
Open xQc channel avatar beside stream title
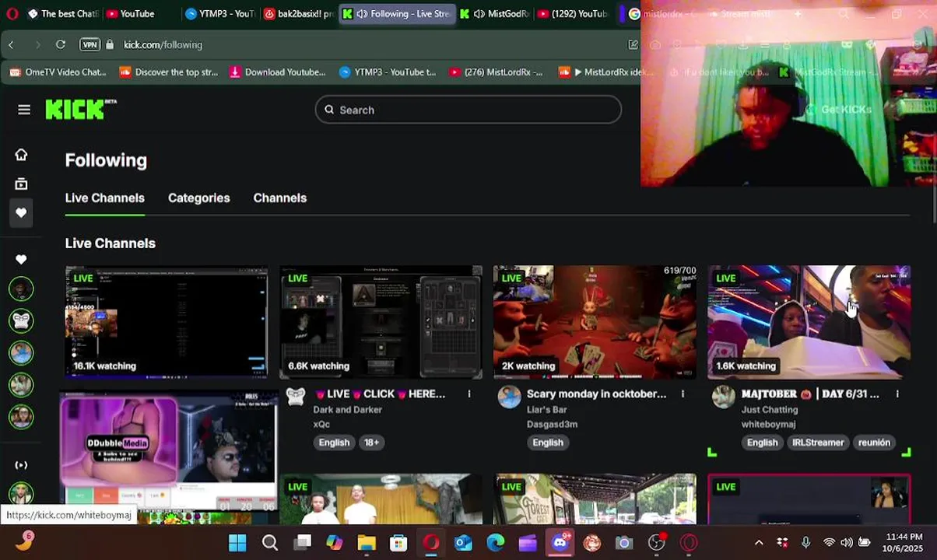pos(296,397)
